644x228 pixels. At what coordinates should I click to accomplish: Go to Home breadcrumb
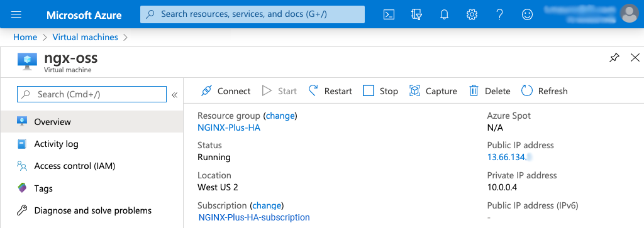25,37
